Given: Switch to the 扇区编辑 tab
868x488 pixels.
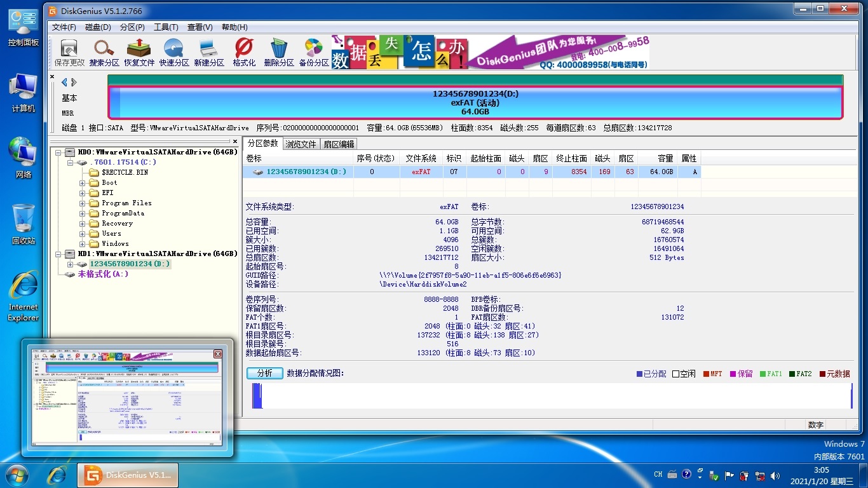Looking at the screenshot, I should click(339, 144).
